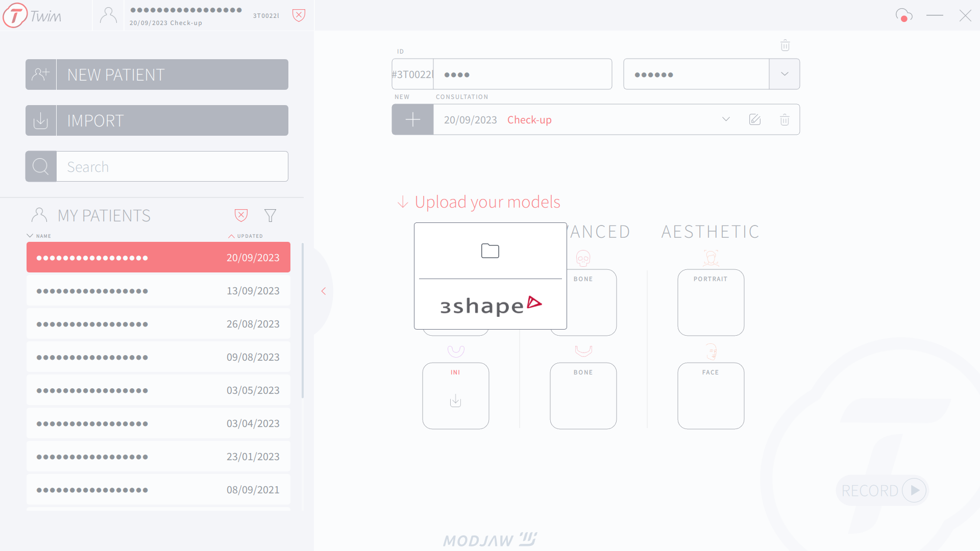Click the cloud sync icon in the title bar

[x=904, y=15]
